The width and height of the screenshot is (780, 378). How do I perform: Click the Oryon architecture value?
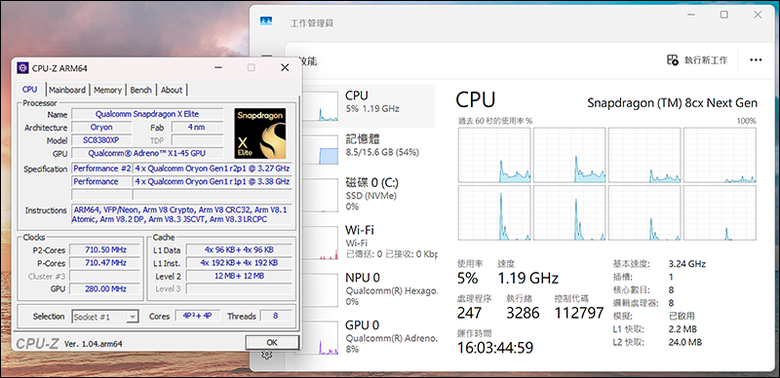click(102, 127)
